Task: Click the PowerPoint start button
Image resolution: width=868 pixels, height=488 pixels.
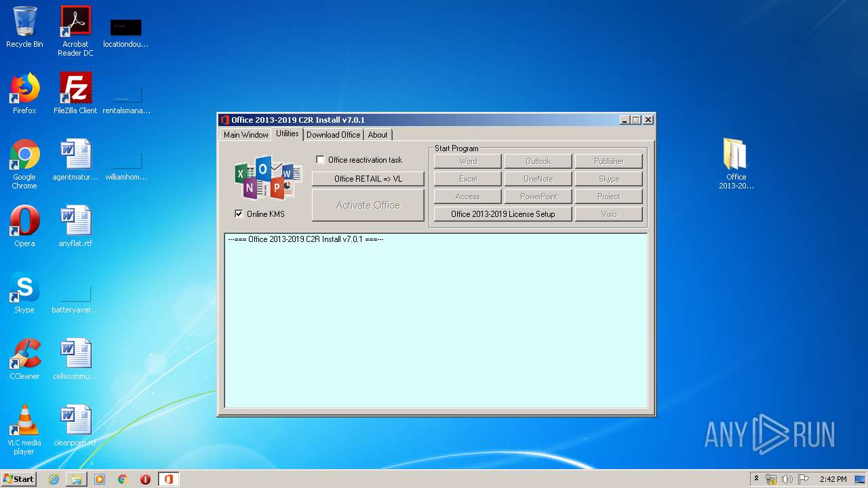Action: coord(538,197)
